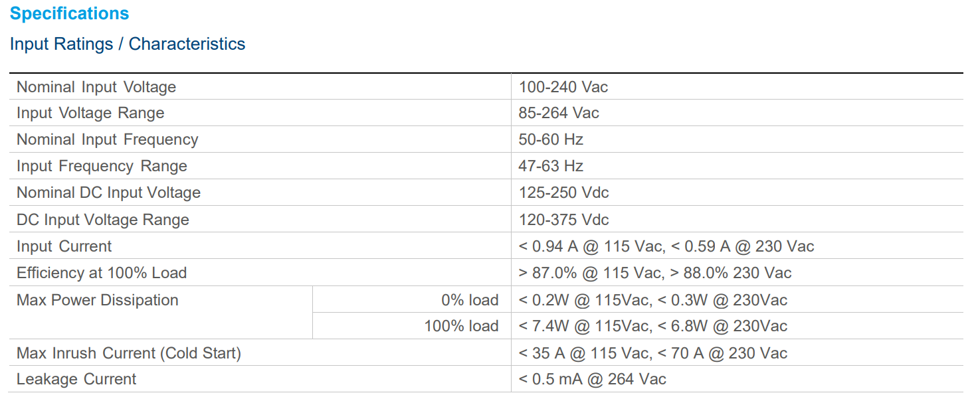
Task: Click the Nominal Input Frequency row label
Action: pyautogui.click(x=108, y=140)
